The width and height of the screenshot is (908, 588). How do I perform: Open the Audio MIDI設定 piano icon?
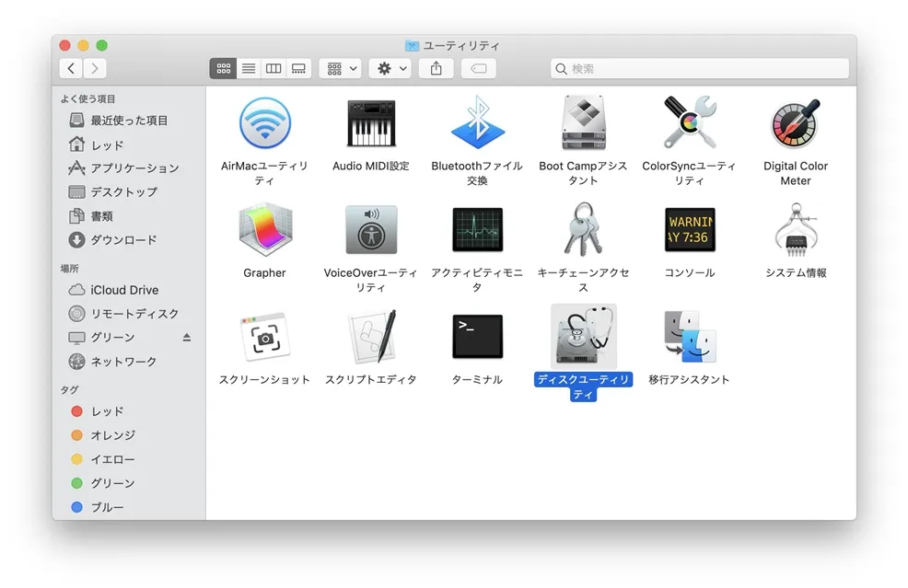[371, 123]
